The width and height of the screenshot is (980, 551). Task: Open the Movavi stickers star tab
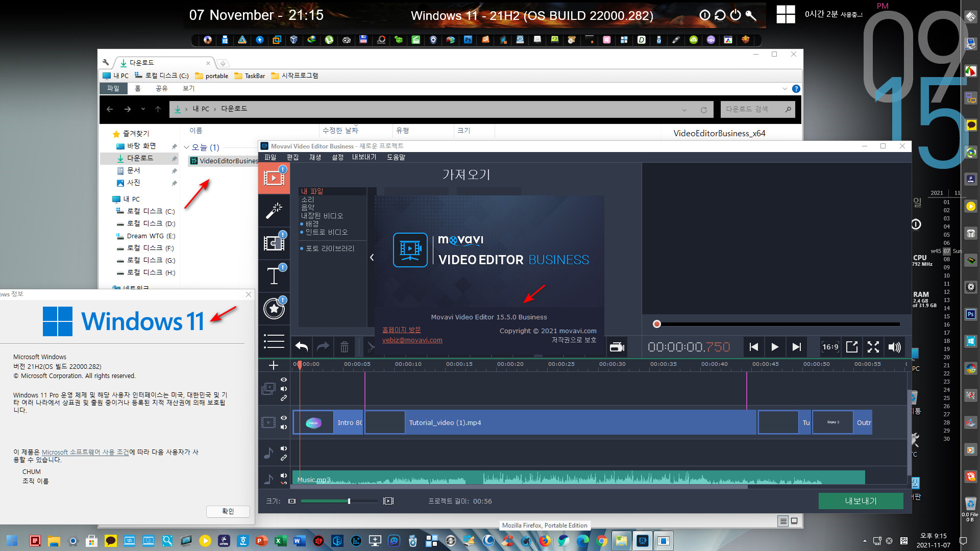click(274, 309)
